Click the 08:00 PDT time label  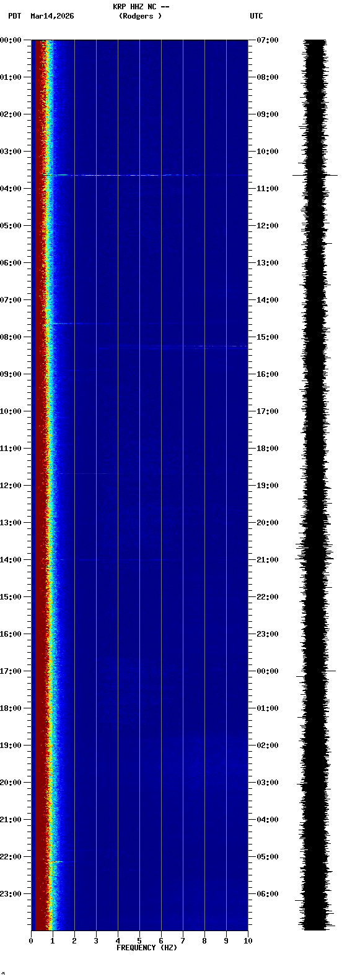11,337
